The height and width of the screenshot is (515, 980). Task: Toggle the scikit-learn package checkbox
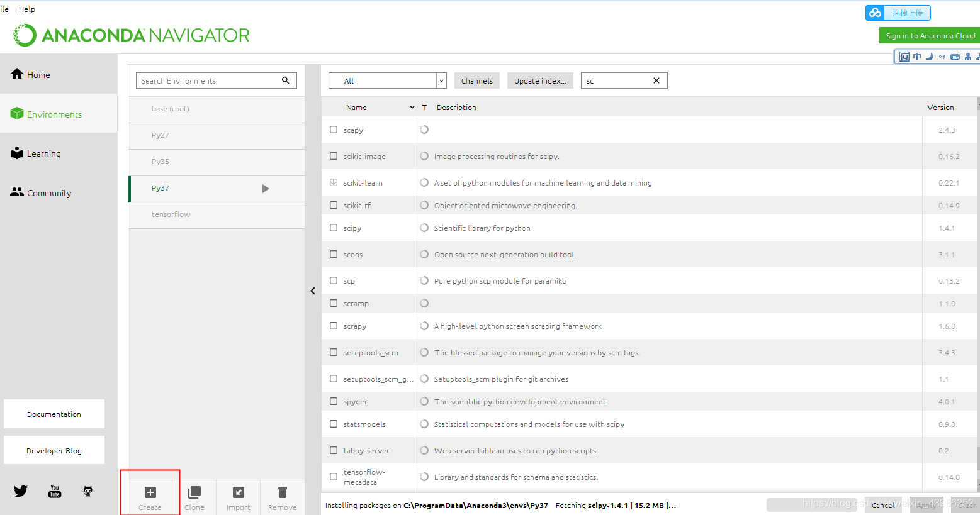(x=334, y=182)
